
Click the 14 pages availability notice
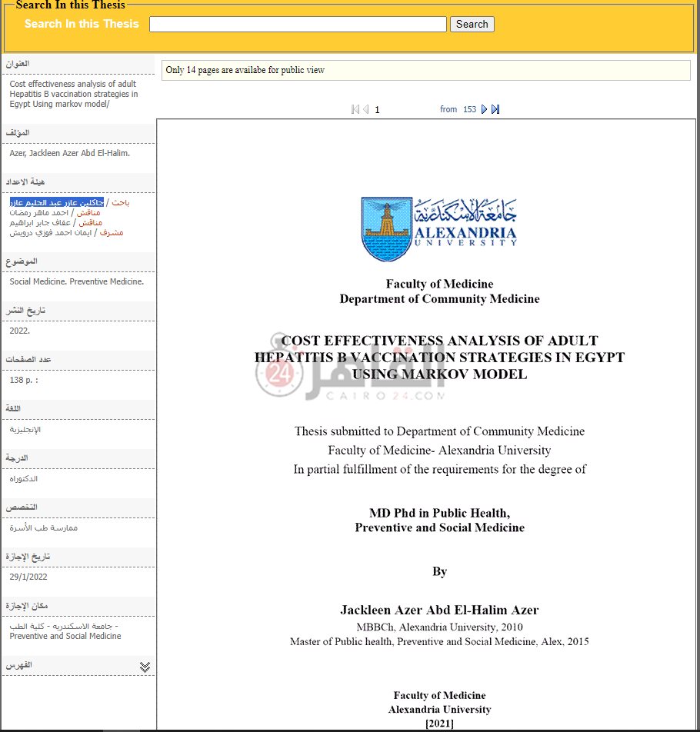click(245, 70)
